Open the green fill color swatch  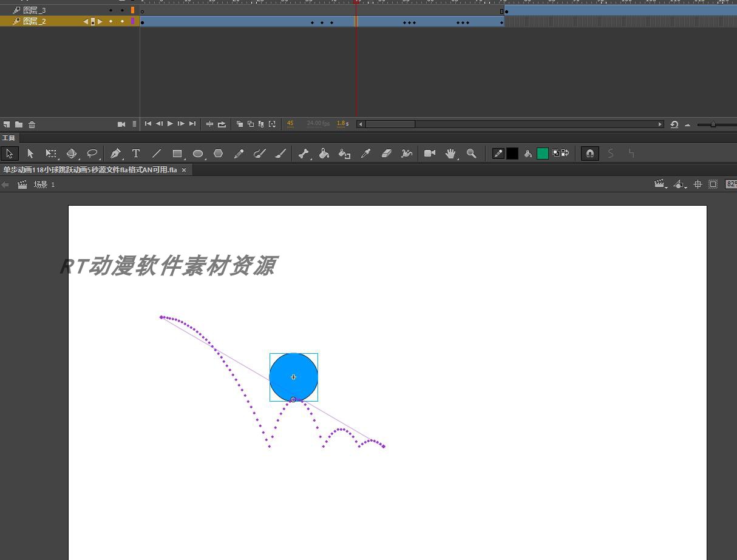click(x=543, y=153)
